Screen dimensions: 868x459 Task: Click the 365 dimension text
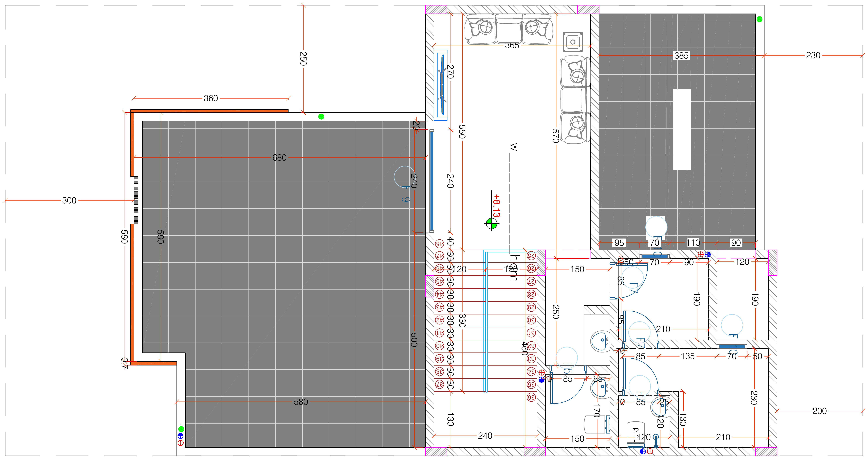click(x=512, y=45)
